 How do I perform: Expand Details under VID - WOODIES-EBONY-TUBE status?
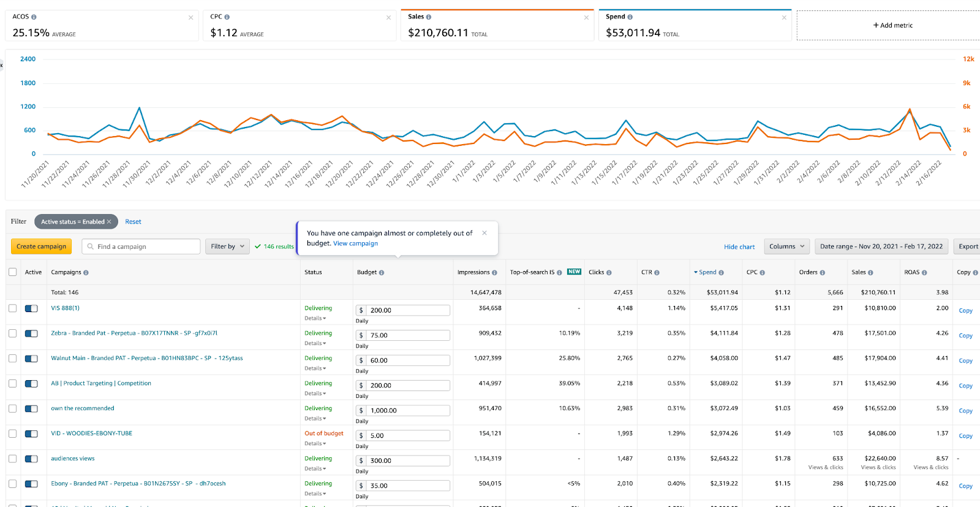(x=315, y=444)
